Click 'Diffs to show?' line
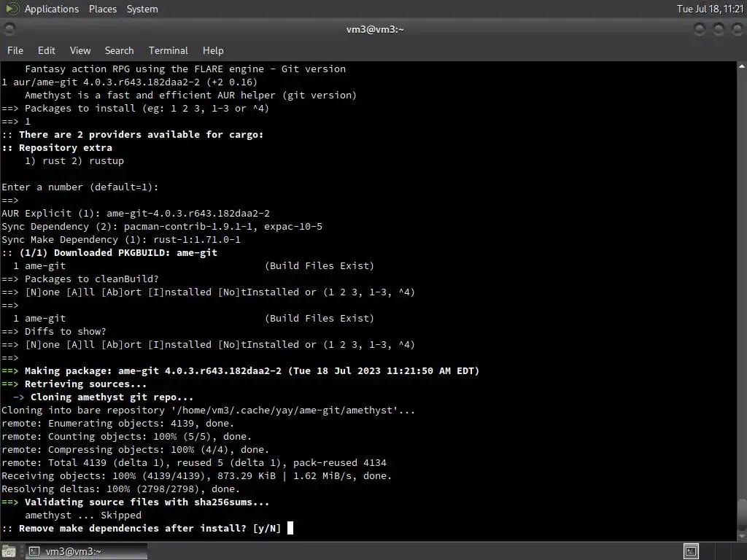This screenshot has height=560, width=747. point(54,332)
